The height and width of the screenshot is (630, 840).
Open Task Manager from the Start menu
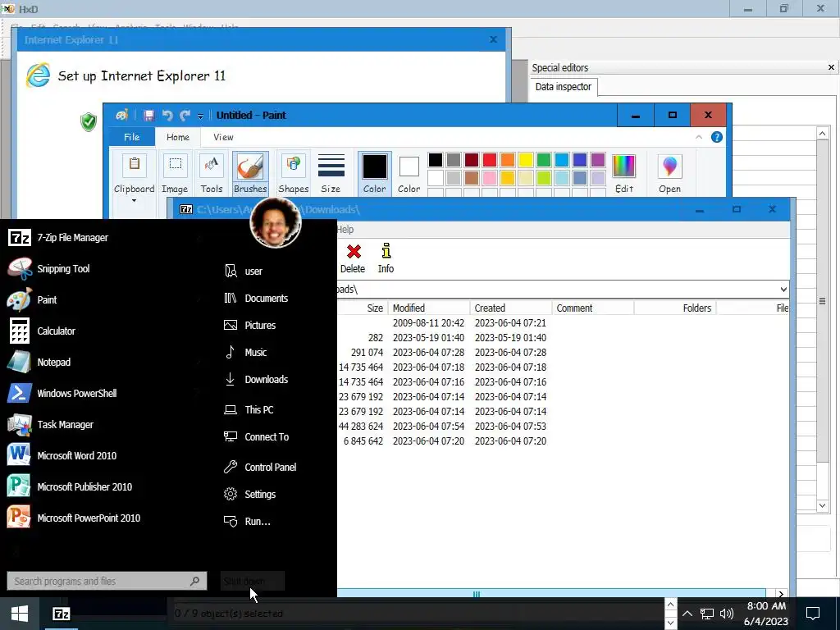coord(102,424)
